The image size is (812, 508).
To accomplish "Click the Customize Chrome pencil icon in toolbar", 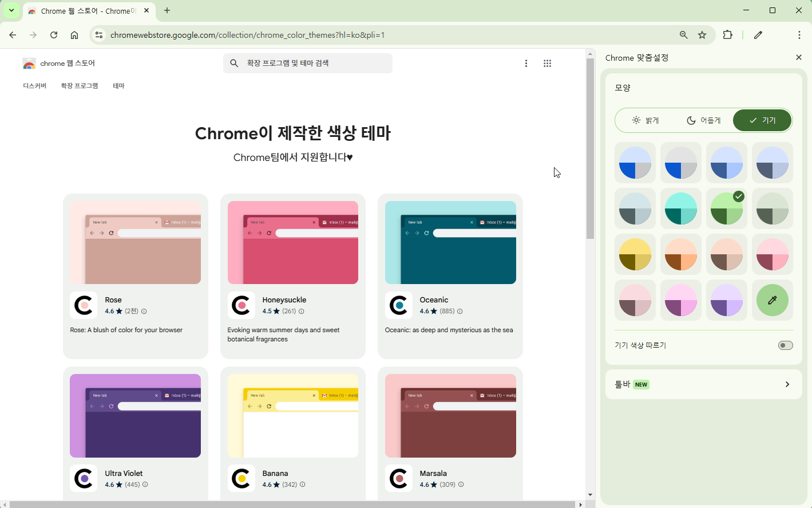I will point(758,35).
